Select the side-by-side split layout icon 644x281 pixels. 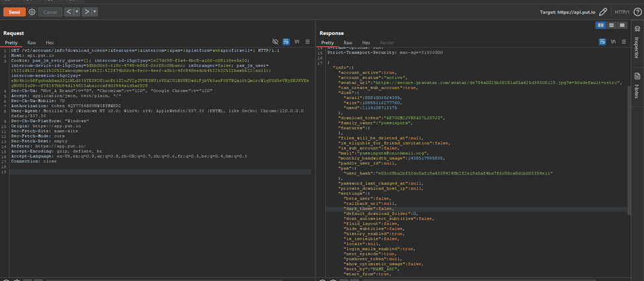[600, 26]
